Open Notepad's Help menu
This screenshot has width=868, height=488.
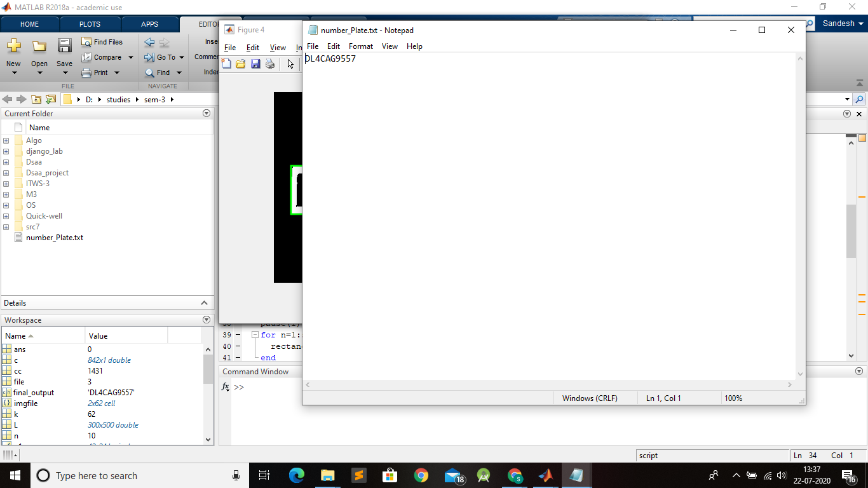414,46
